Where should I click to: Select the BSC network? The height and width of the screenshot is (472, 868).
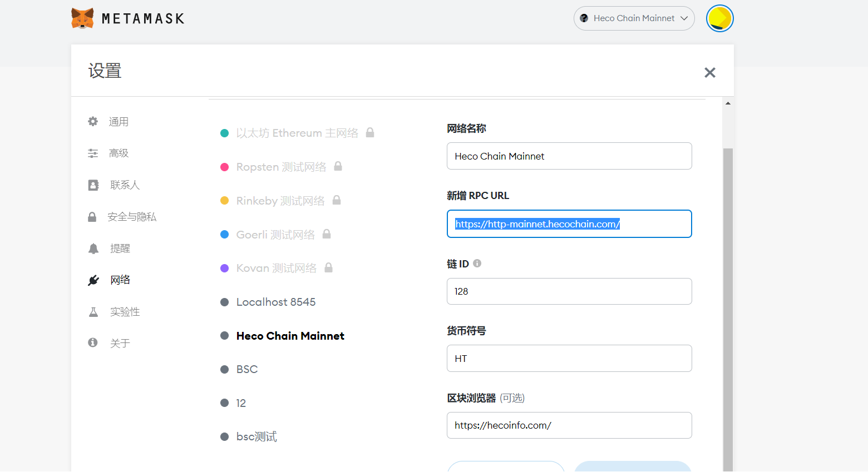247,369
